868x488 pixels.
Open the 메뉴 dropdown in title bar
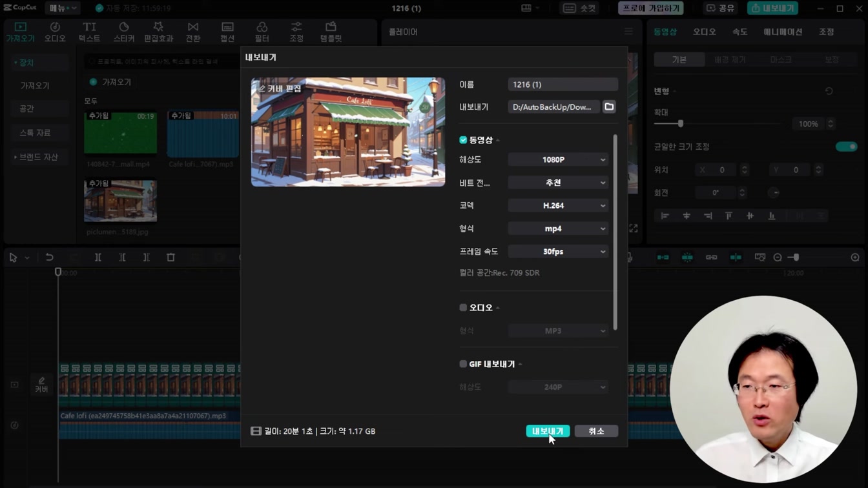pos(63,8)
